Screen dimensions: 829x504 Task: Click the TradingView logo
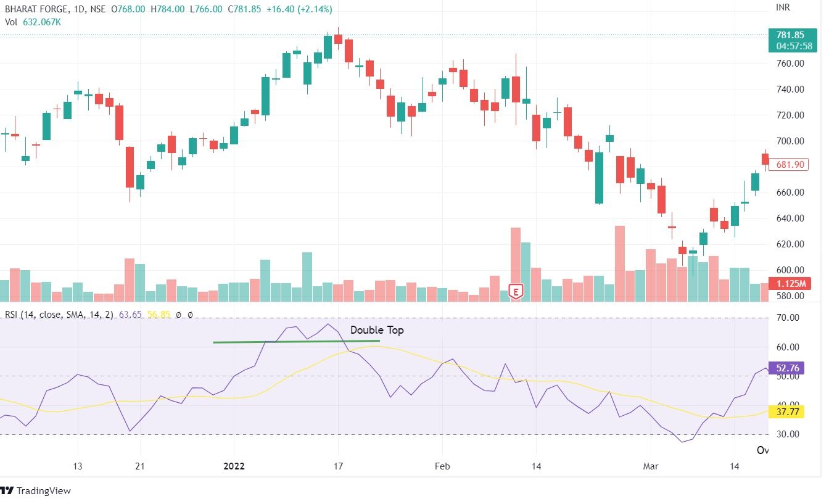point(36,491)
